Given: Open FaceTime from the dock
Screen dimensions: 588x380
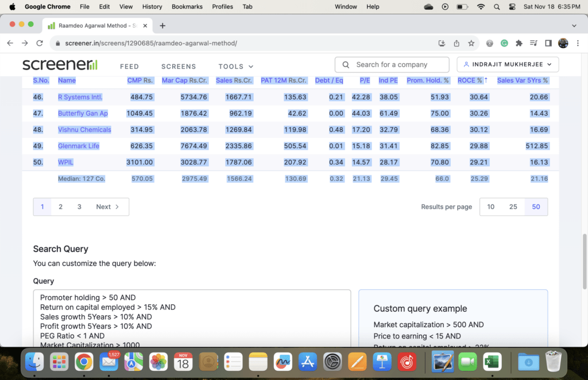Looking at the screenshot, I should pyautogui.click(x=467, y=362).
